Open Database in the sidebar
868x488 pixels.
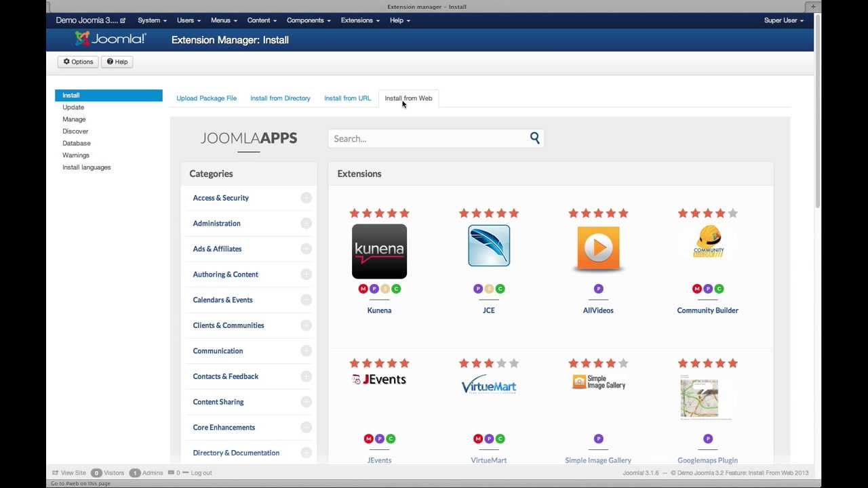click(77, 144)
